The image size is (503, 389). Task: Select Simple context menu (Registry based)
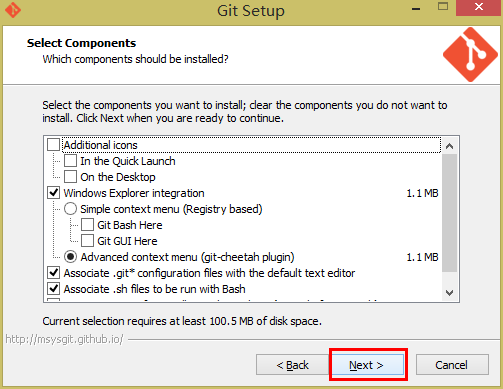point(70,209)
